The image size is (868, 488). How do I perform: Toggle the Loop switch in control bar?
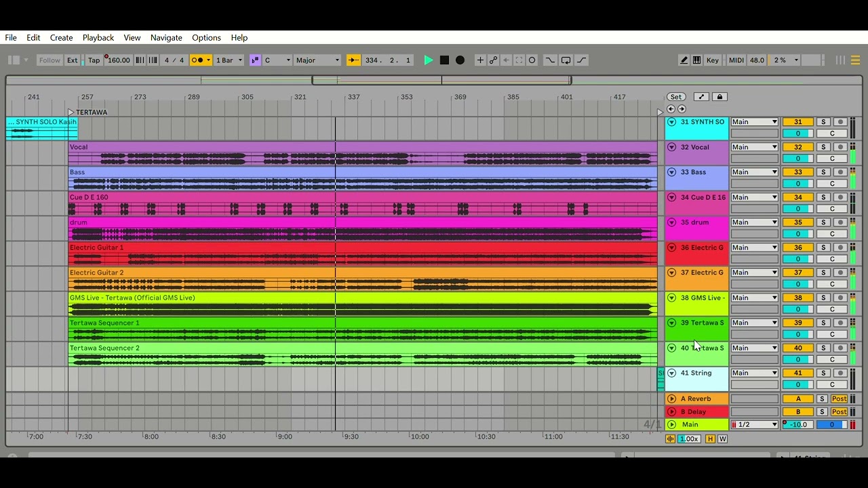(x=566, y=60)
